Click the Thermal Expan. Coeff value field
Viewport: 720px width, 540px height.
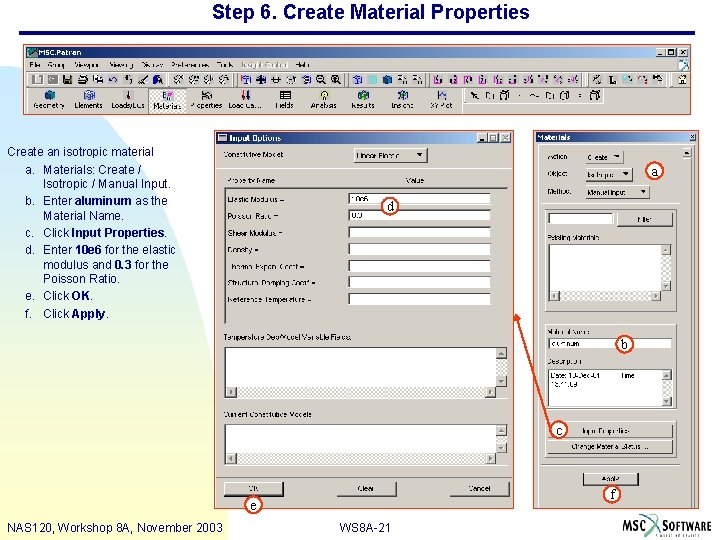pyautogui.click(x=419, y=266)
